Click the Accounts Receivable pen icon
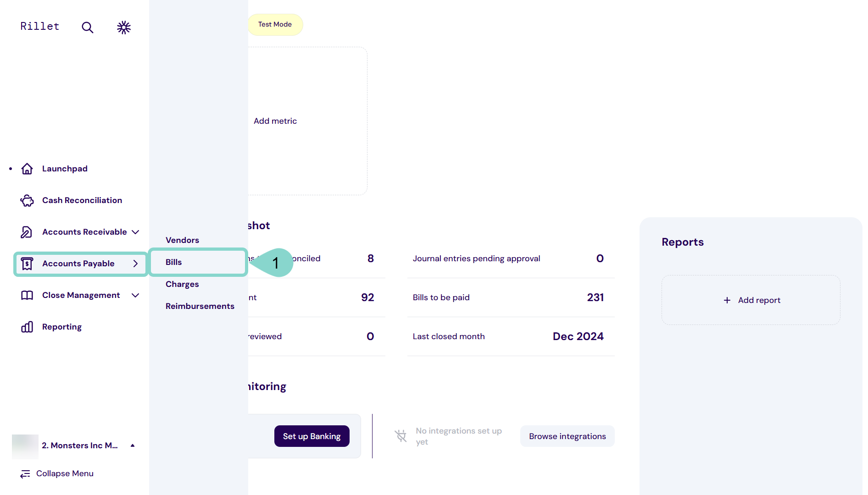 [27, 232]
